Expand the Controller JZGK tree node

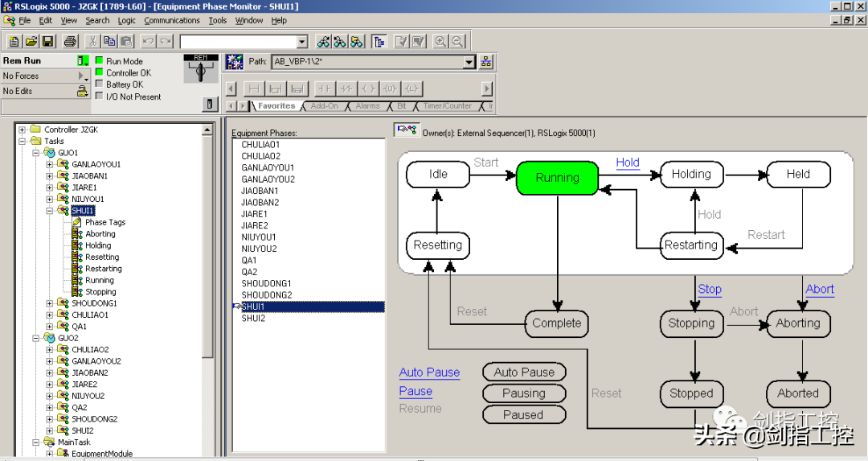point(23,130)
